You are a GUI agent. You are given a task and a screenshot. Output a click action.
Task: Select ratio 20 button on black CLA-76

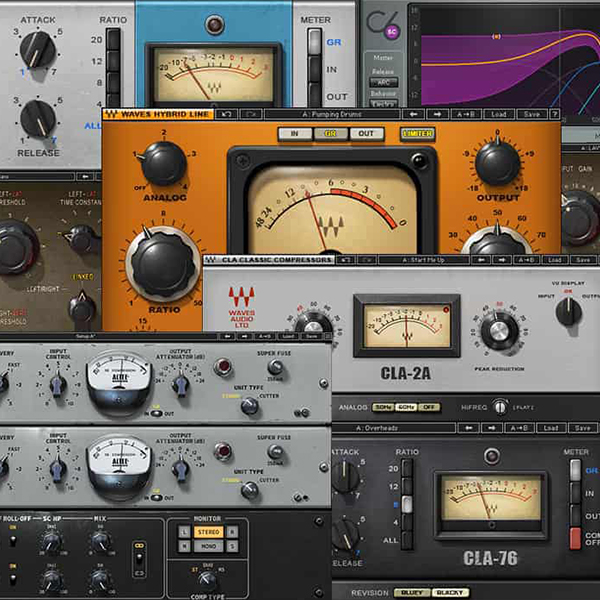(x=407, y=468)
